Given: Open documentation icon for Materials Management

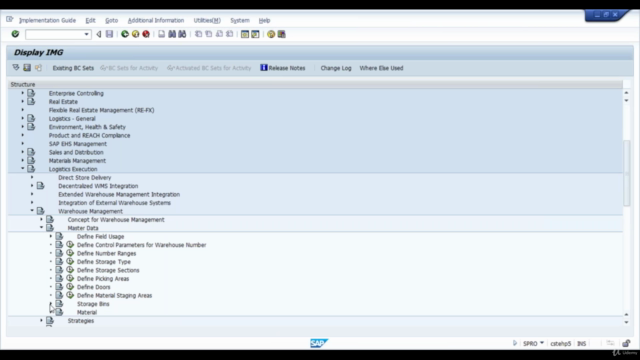Looking at the screenshot, I should pos(31,160).
